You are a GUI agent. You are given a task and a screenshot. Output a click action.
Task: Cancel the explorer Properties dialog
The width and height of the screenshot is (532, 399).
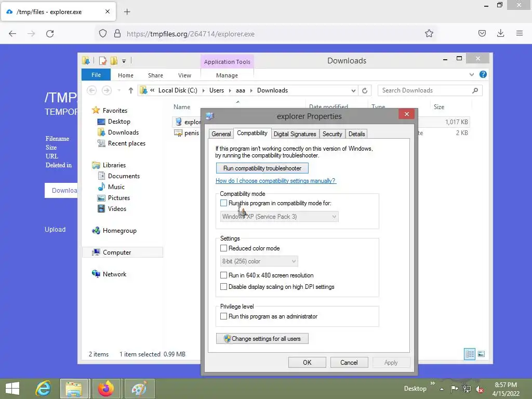coord(349,362)
